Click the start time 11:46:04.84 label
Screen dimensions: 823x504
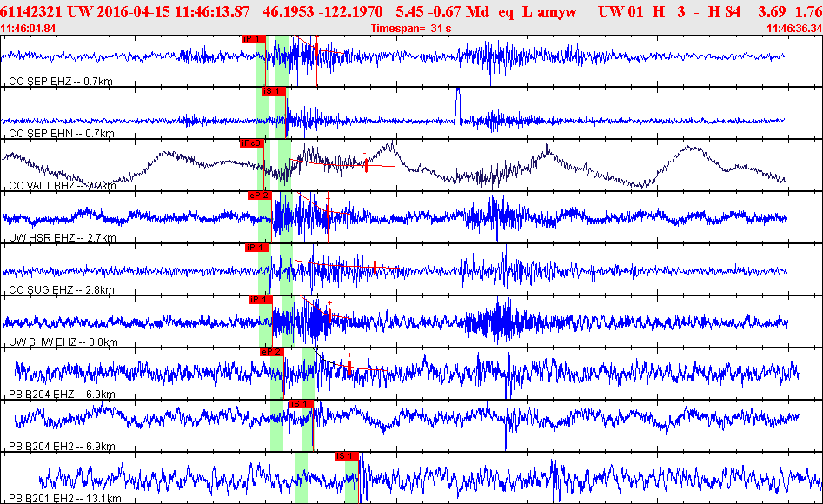click(x=29, y=29)
